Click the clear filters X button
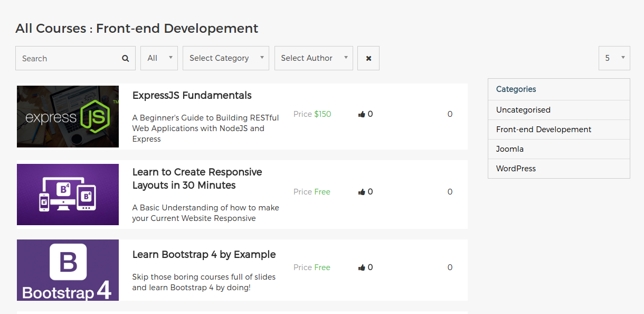Image resolution: width=644 pixels, height=314 pixels. (x=368, y=58)
